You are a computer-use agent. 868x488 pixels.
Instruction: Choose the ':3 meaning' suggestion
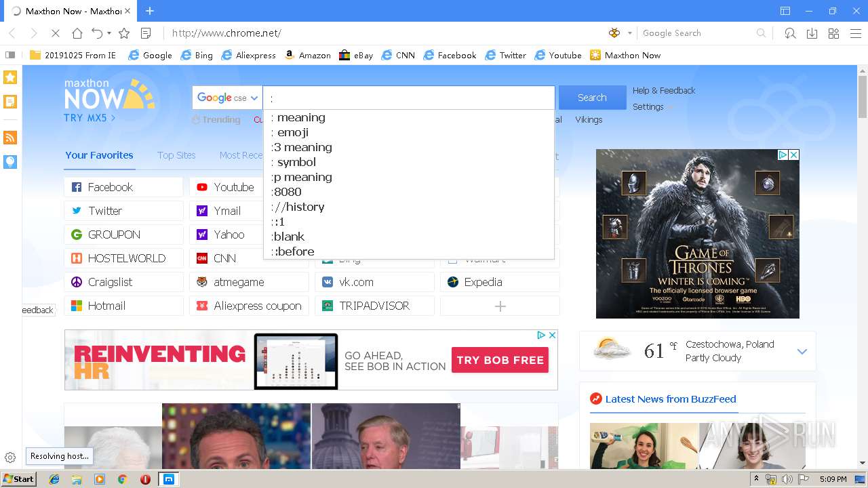(x=409, y=147)
